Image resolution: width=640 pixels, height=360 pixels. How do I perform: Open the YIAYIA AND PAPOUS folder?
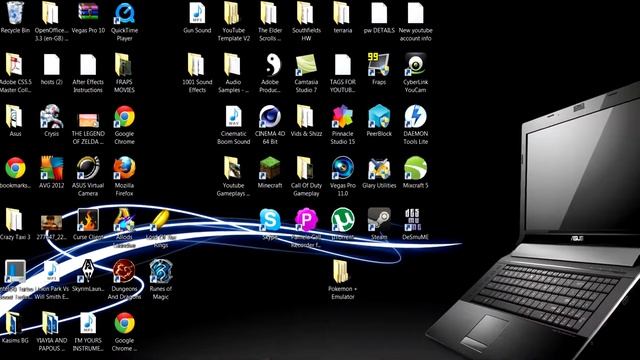click(x=51, y=323)
